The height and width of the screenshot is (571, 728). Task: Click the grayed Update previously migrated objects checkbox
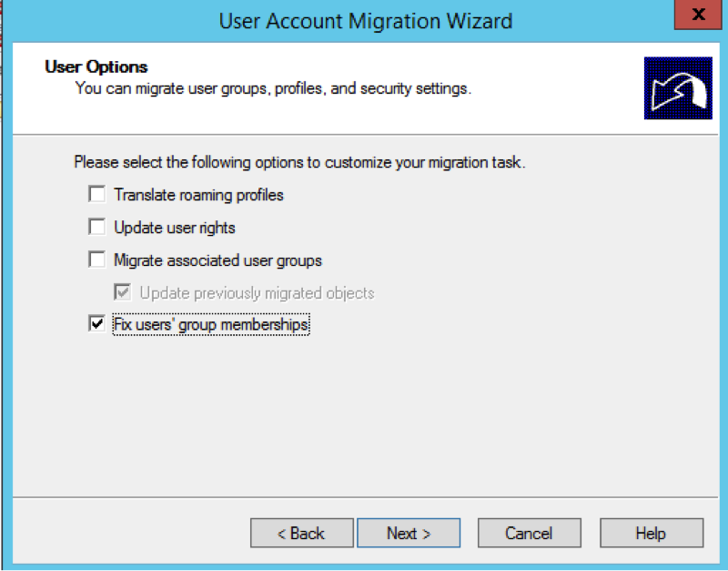tap(122, 292)
